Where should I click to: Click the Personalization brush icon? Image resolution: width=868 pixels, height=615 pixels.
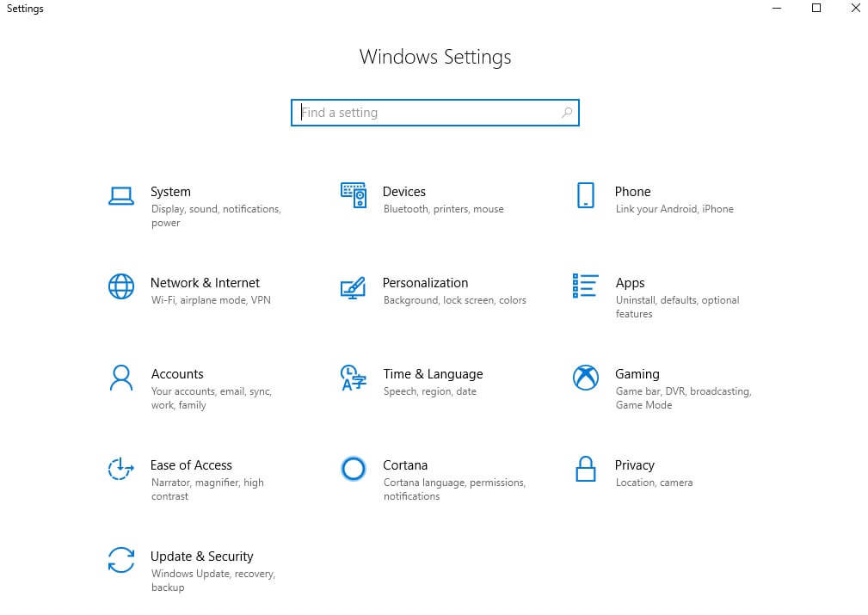(x=354, y=287)
